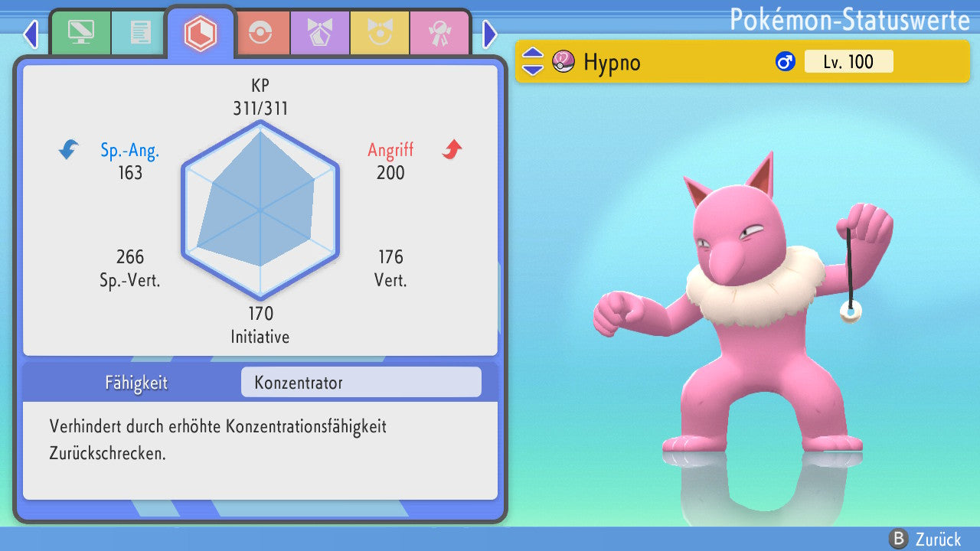The image size is (980, 551).
Task: Go to next tab with right arrow
Action: [x=490, y=34]
